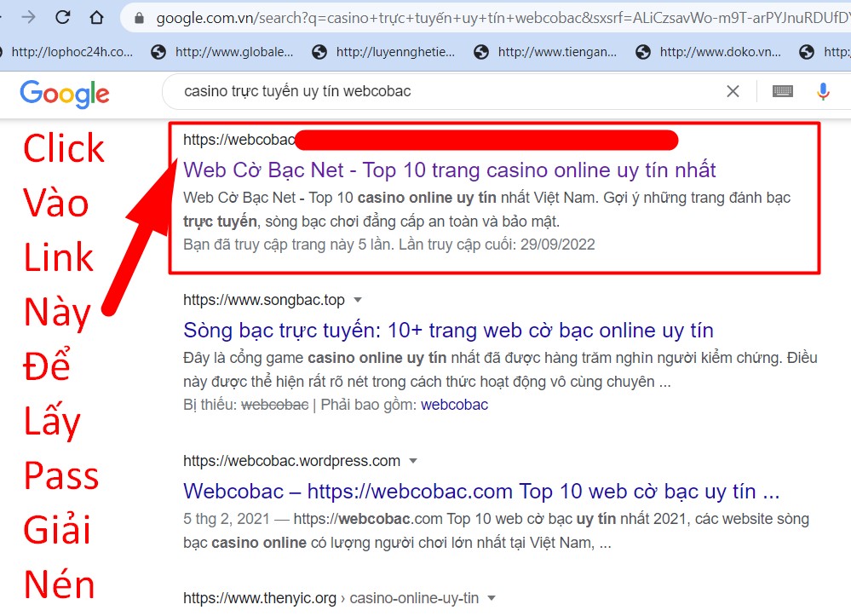The height and width of the screenshot is (616, 851).
Task: Open the http://www.doko.vn bookmark label
Action: (720, 52)
